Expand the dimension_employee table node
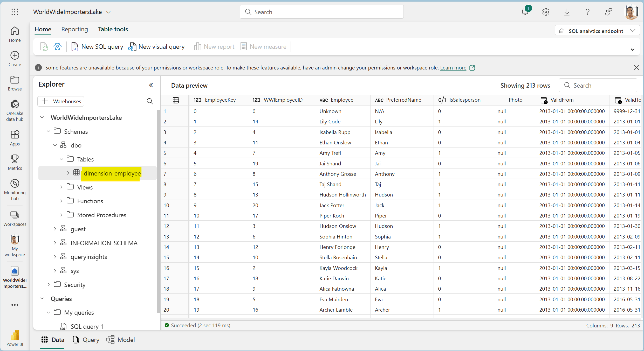644x351 pixels. click(68, 173)
